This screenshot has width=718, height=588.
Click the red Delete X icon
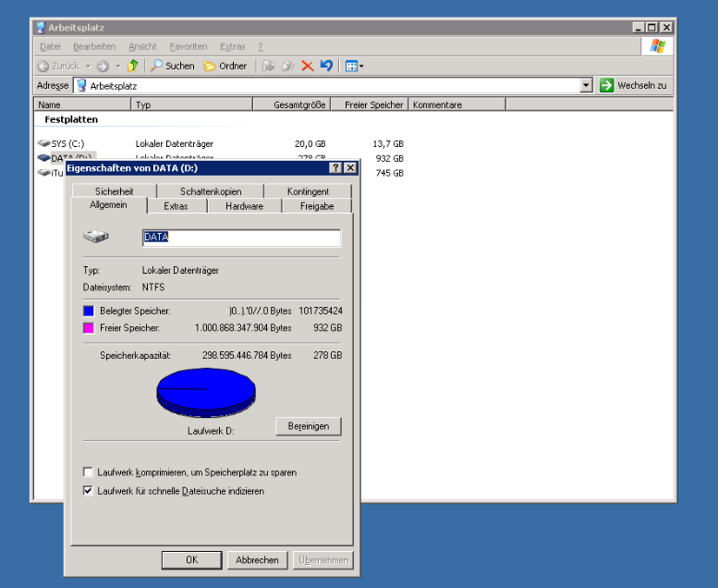308,66
